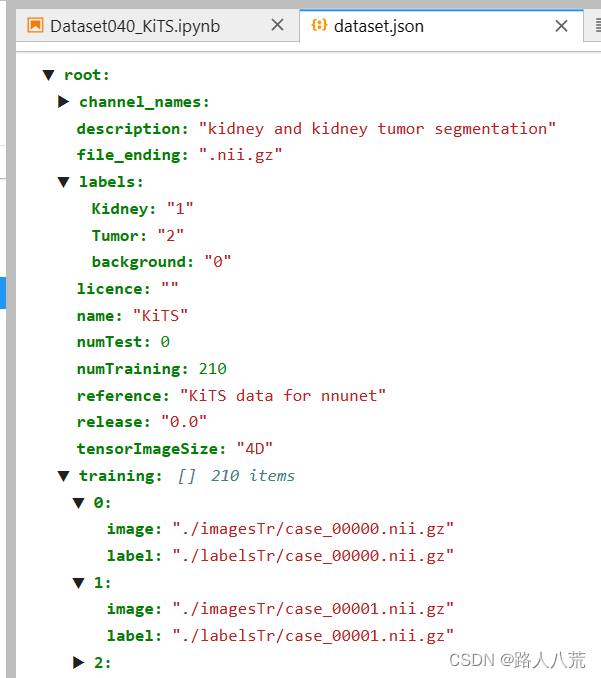Select the description value "kidney and kidney tumor segmentation"
This screenshot has width=601, height=678.
click(x=377, y=129)
